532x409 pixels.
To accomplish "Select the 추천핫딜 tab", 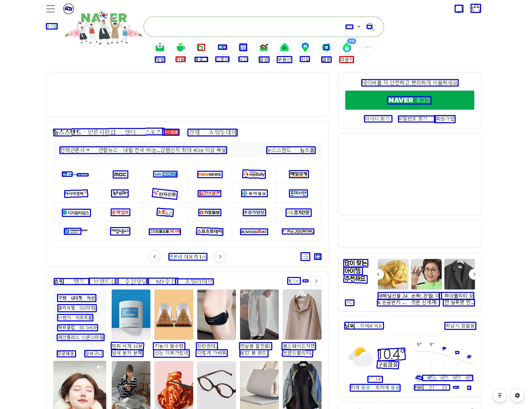I will (136, 281).
